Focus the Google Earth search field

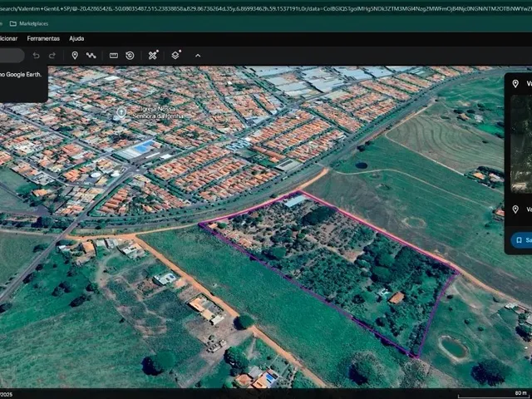click(x=12, y=56)
